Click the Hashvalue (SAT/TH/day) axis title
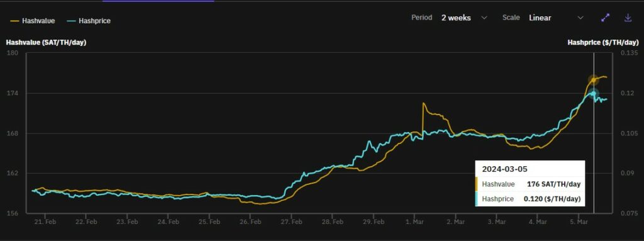The width and height of the screenshot is (644, 241). tap(46, 42)
